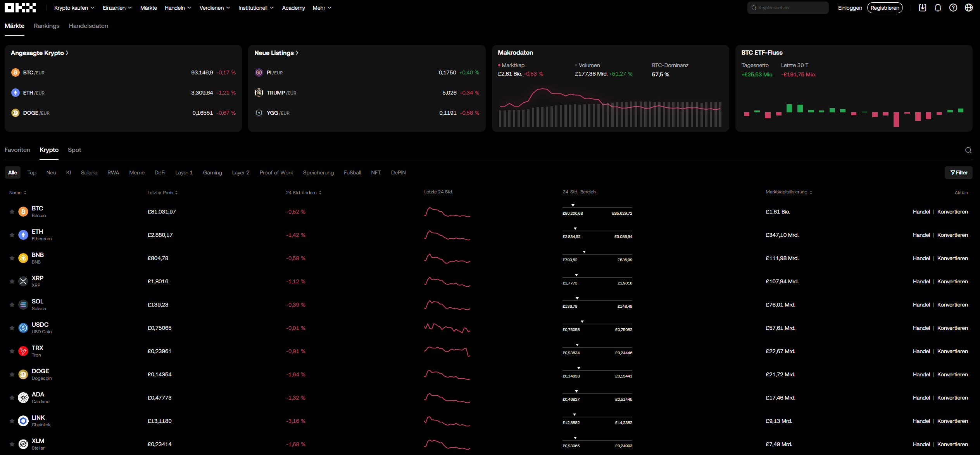This screenshot has width=980, height=455.
Task: Select the Meme category filter
Action: [137, 173]
